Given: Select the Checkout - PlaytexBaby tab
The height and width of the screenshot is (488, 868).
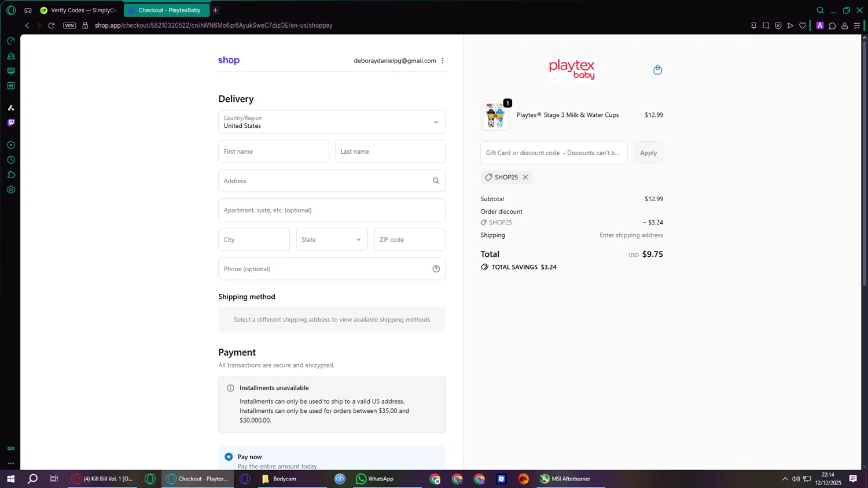Looking at the screenshot, I should (x=167, y=10).
